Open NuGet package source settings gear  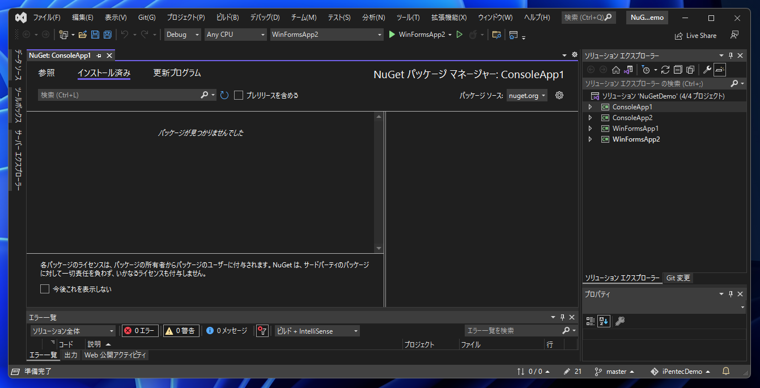(x=559, y=95)
